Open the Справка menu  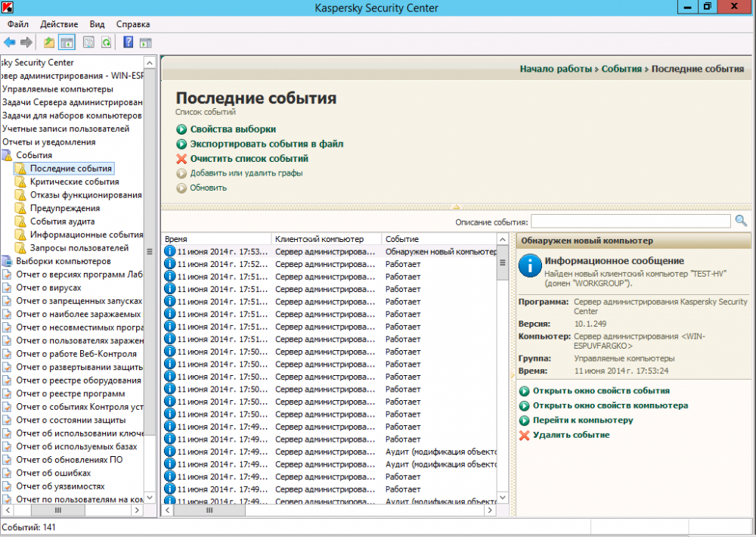click(x=134, y=24)
